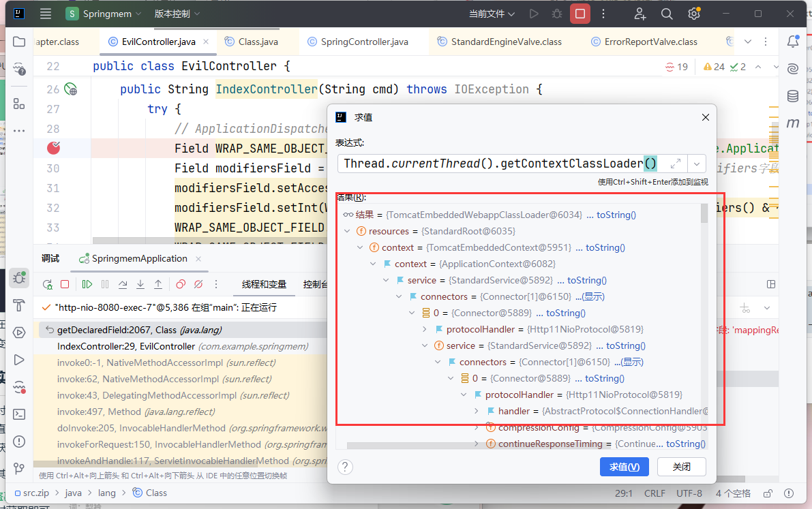Screen dimensions: 812x509
Task: Click the Step Into arrow icon
Action: pos(140,284)
